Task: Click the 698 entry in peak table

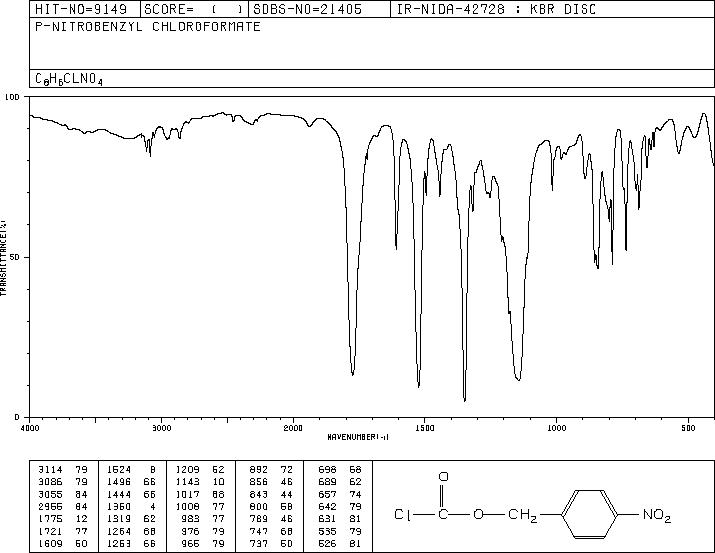Action: pyautogui.click(x=327, y=470)
